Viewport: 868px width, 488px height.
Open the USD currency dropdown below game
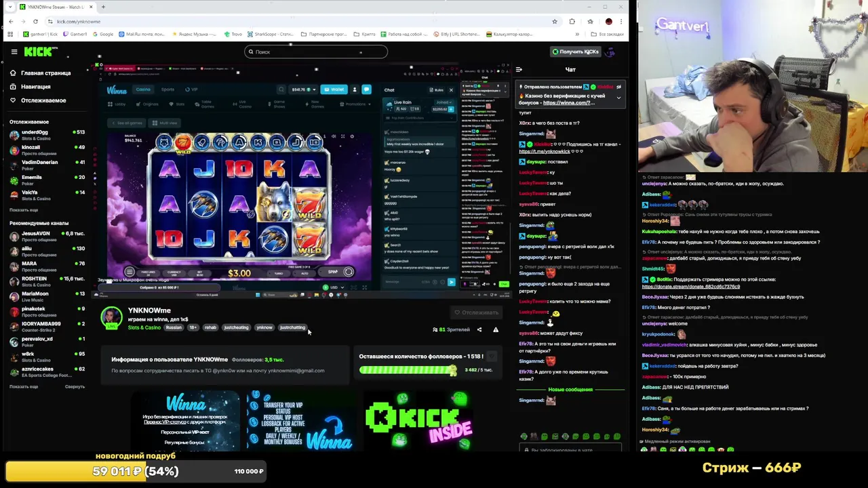(x=334, y=288)
